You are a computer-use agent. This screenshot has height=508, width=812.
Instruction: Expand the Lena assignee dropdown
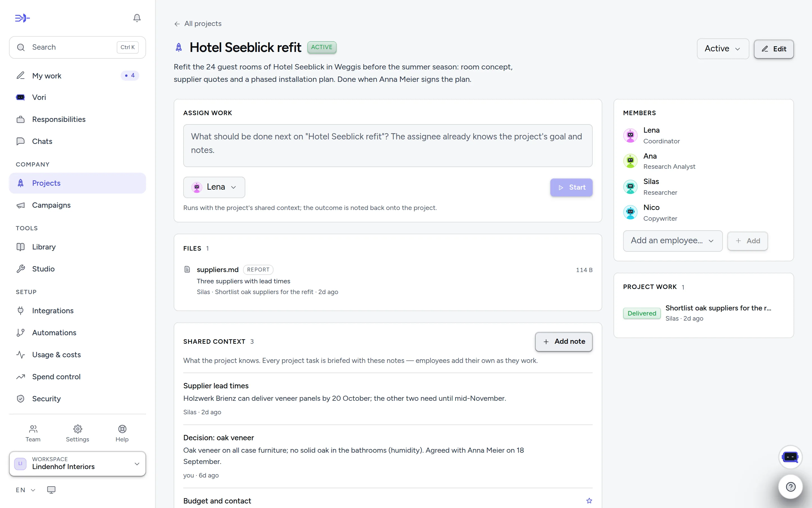[214, 187]
